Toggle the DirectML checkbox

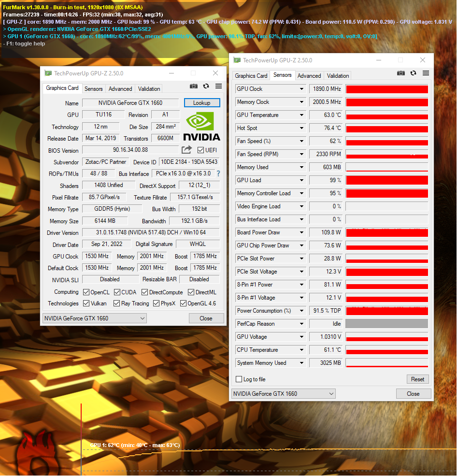191,292
